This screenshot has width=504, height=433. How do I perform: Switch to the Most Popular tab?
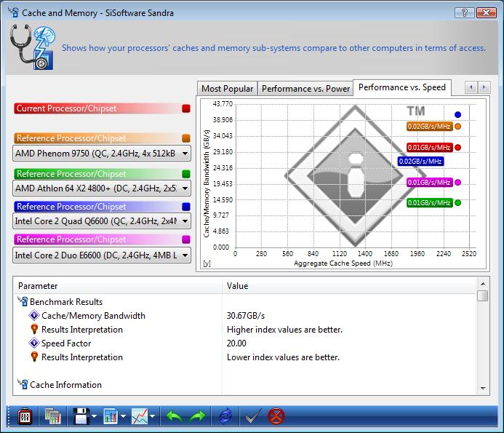[x=227, y=89]
